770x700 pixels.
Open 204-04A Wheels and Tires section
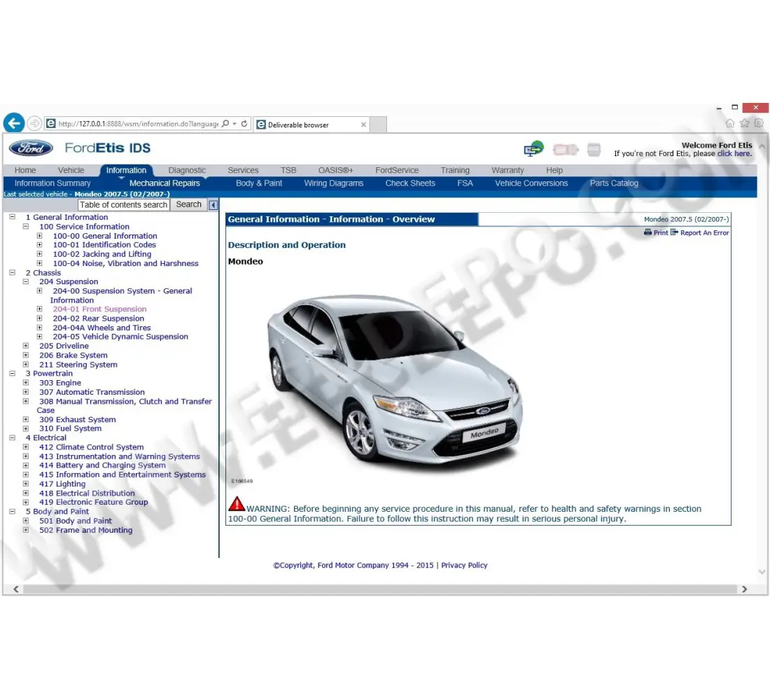(x=101, y=328)
